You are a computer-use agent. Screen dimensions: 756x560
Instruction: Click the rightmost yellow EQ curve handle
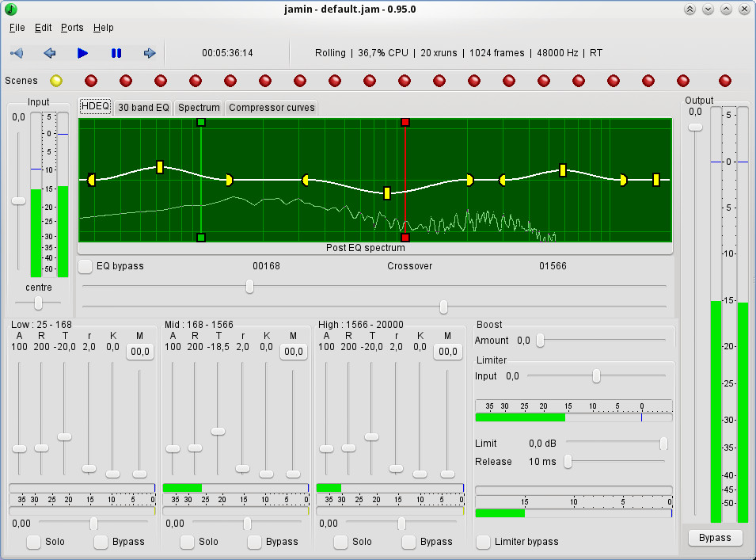(x=656, y=180)
